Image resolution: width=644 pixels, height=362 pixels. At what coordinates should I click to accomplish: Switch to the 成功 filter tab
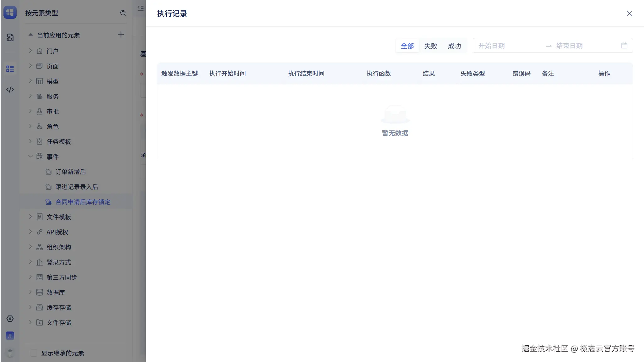click(x=454, y=46)
